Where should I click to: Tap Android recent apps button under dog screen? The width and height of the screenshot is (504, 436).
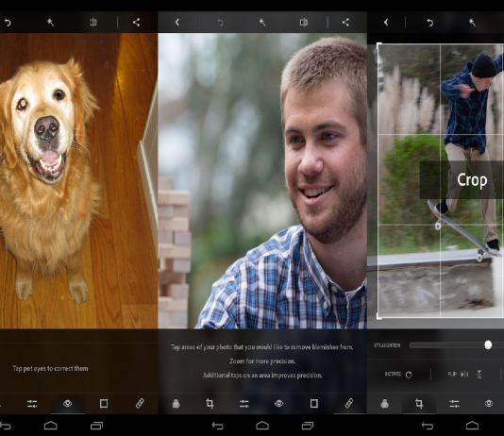point(97,426)
